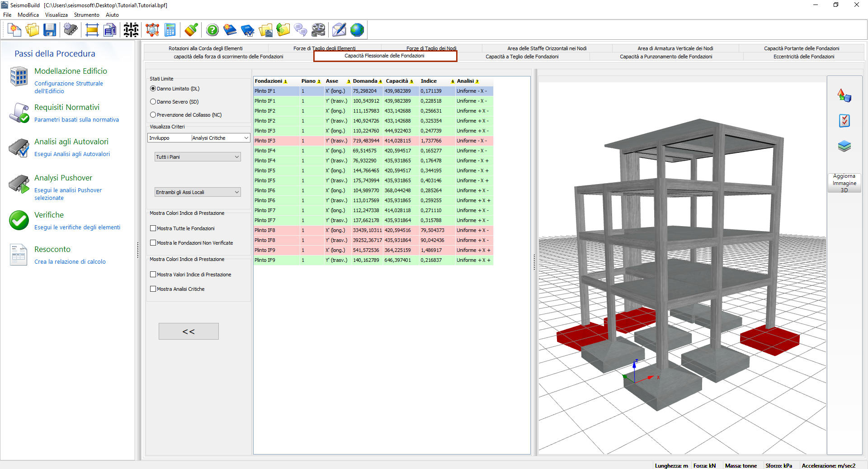
Task: Click the film reel movie icon
Action: (x=318, y=30)
